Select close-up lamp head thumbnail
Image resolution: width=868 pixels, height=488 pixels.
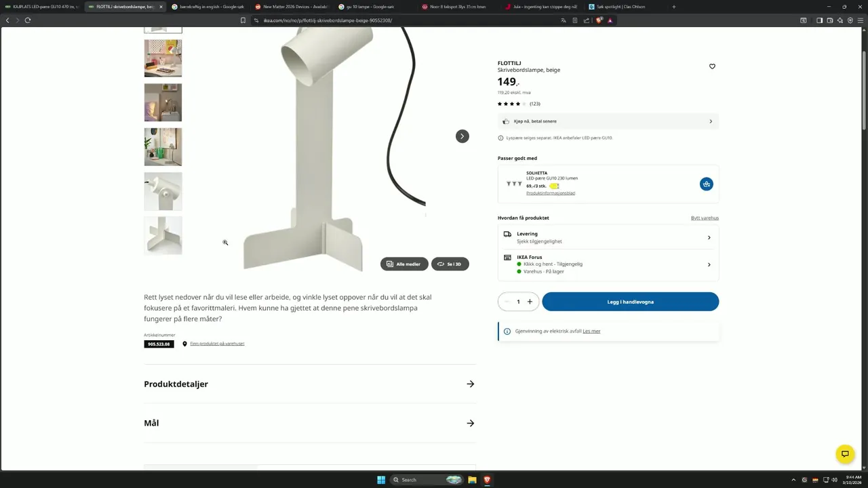click(163, 191)
